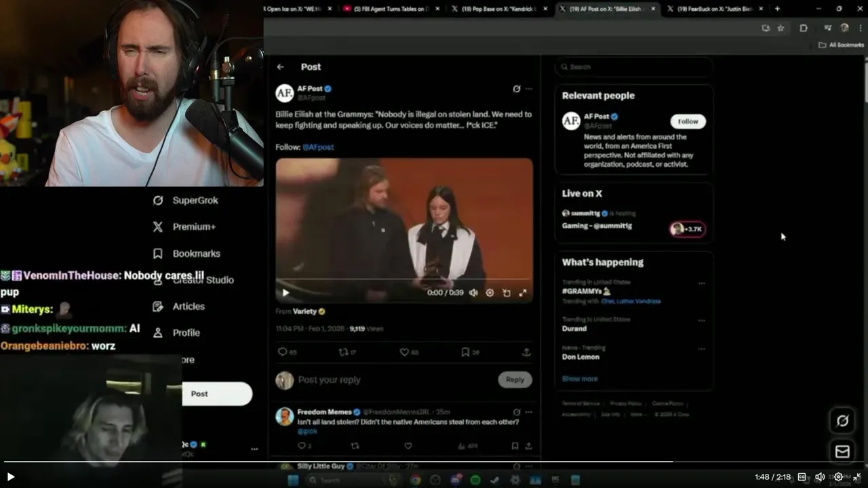
Task: Click Show more under What's happening
Action: 580,379
